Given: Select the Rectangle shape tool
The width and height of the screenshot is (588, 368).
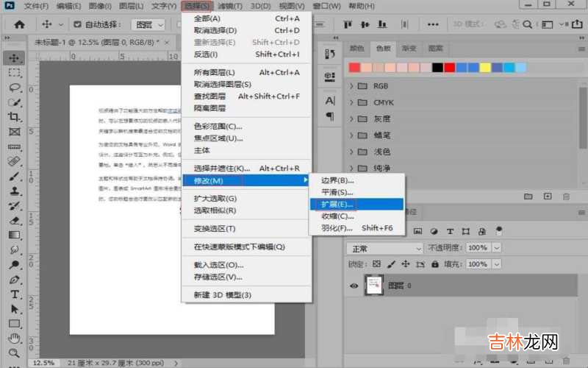Looking at the screenshot, I should click(x=14, y=324).
